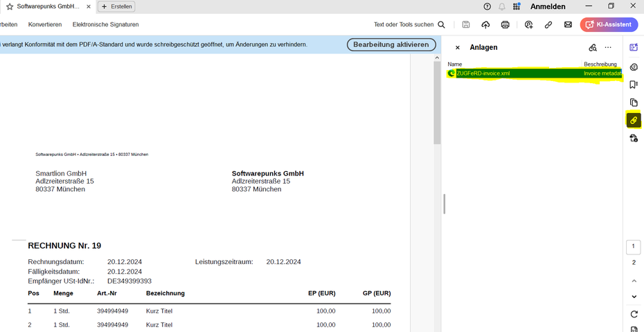Image resolution: width=644 pixels, height=332 pixels.
Task: Open the comments sidebar icon
Action: click(634, 67)
